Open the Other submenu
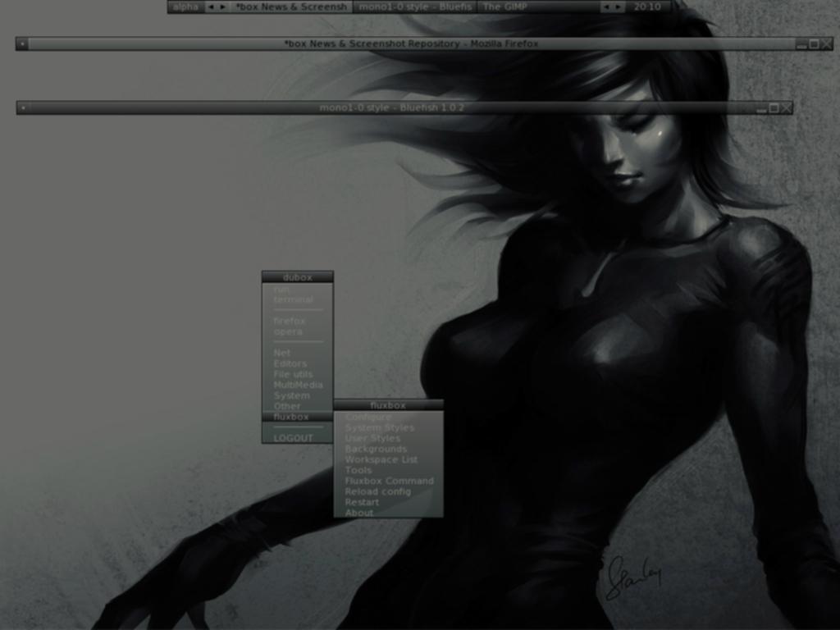The width and height of the screenshot is (840, 630). pos(297,406)
